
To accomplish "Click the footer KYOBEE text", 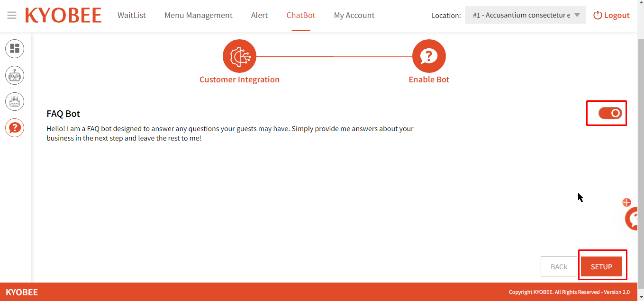I will click(x=22, y=292).
